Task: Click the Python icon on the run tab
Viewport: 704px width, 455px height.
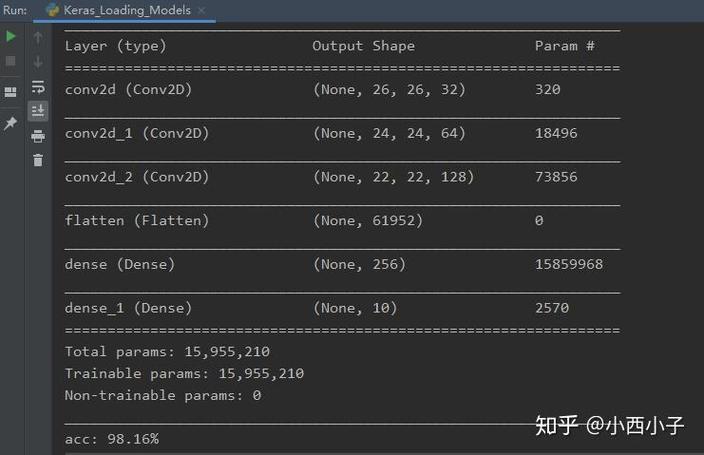Action: tap(53, 10)
